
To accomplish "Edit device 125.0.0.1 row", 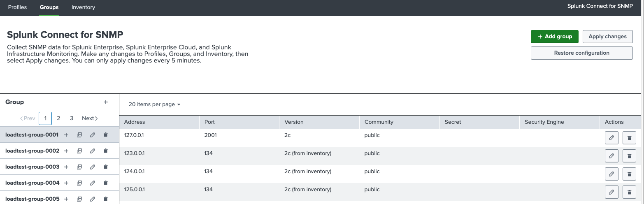I will coord(611,192).
